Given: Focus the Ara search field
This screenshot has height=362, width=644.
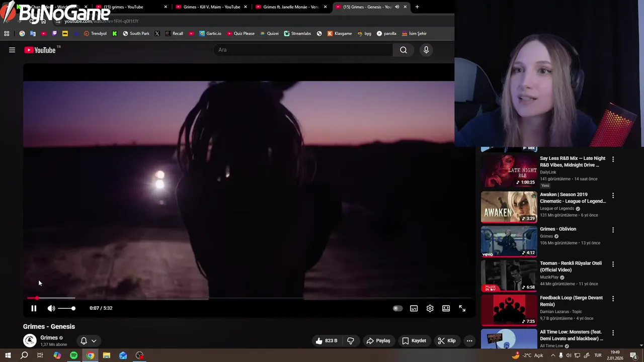Looking at the screenshot, I should [x=303, y=50].
